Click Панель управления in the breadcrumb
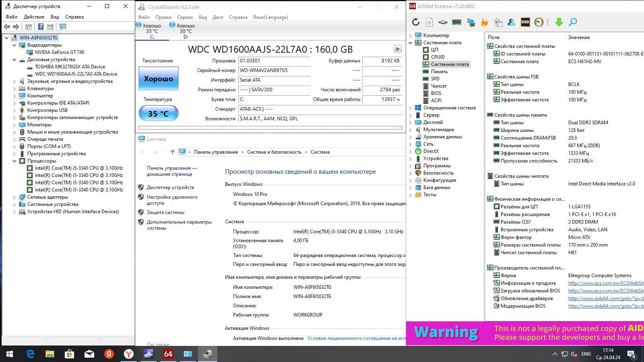The width and height of the screenshot is (644, 362). [x=216, y=152]
